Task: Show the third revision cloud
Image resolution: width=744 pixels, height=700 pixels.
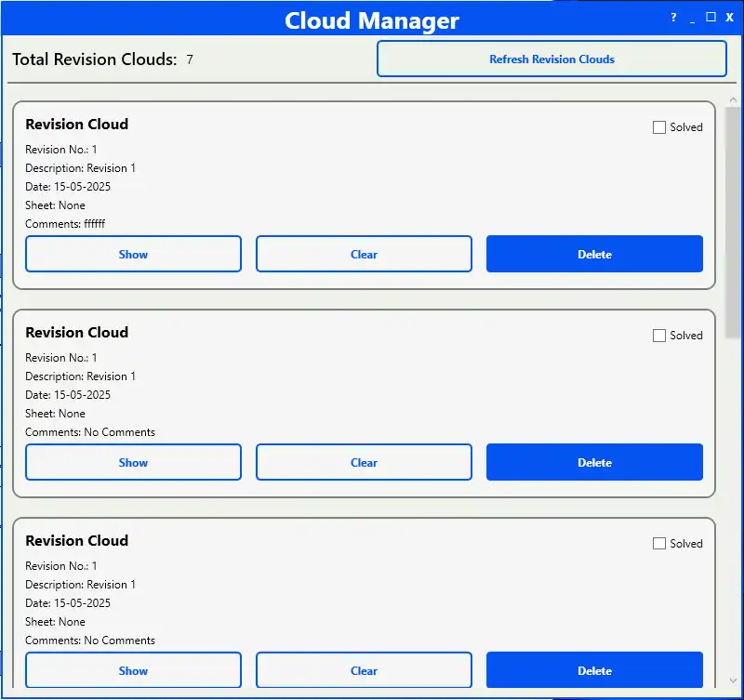Action: click(133, 670)
